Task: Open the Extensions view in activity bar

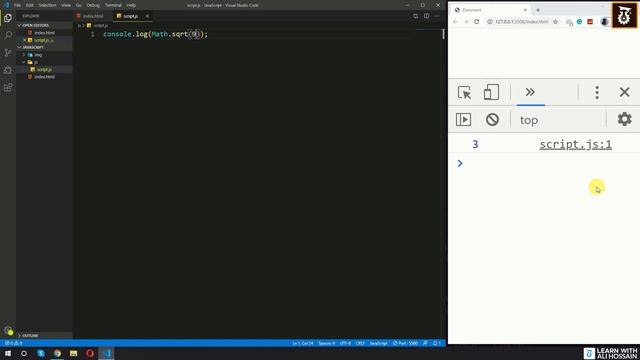Action: (x=8, y=88)
